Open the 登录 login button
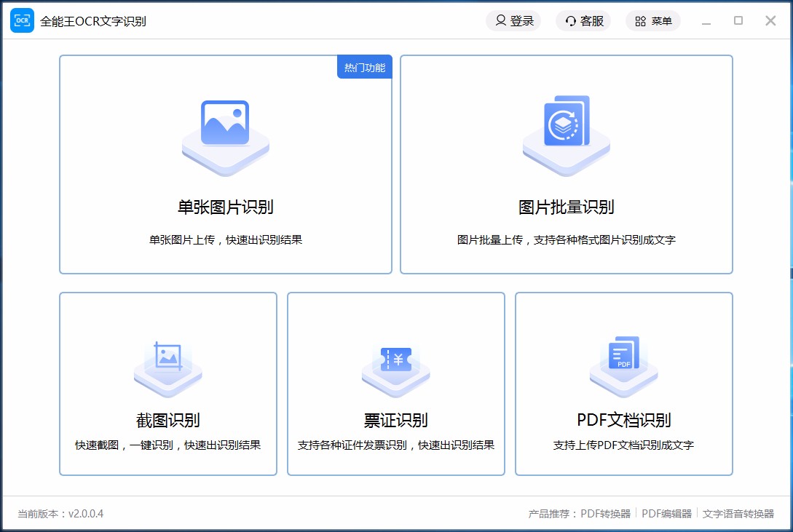 click(x=513, y=21)
